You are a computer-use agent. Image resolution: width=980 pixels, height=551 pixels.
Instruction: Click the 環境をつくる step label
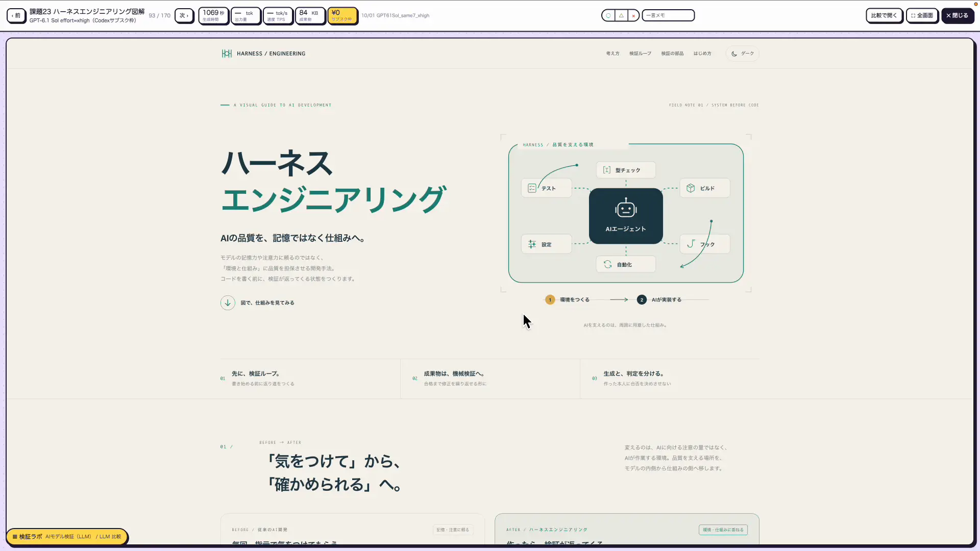(575, 299)
